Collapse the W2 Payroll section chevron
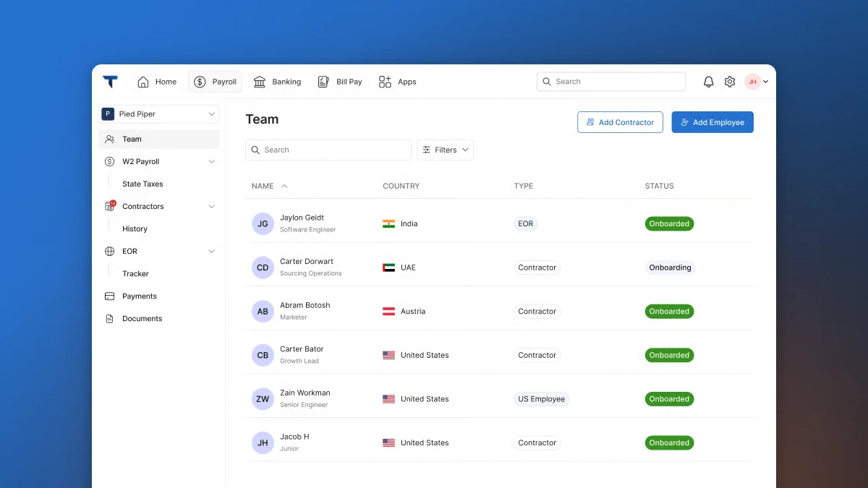 pyautogui.click(x=211, y=161)
